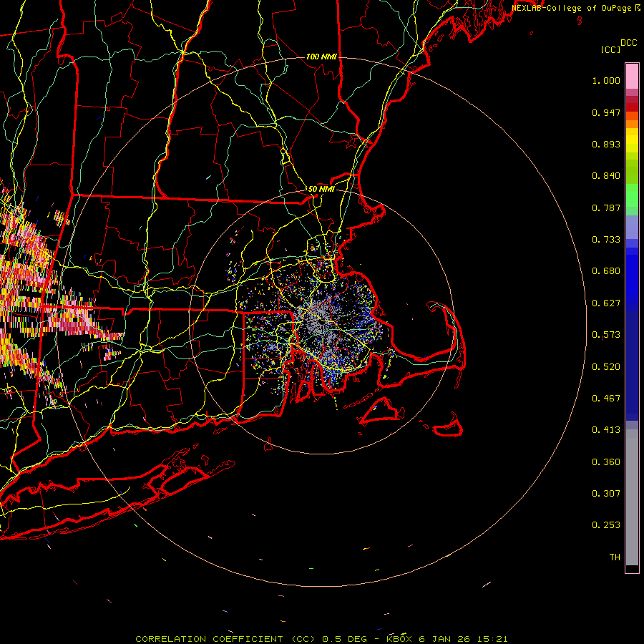Click the 0.787 legend value
Viewport: 644px width, 644px height.
click(x=606, y=208)
